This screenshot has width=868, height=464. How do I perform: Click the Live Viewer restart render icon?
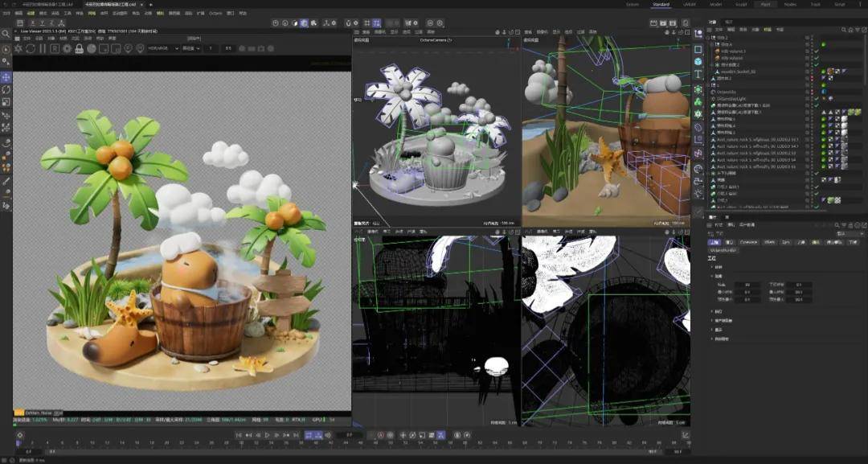click(31, 49)
